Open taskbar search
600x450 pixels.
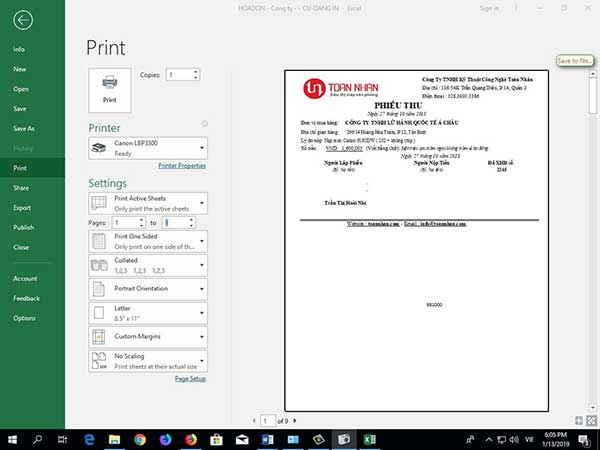pos(38,439)
